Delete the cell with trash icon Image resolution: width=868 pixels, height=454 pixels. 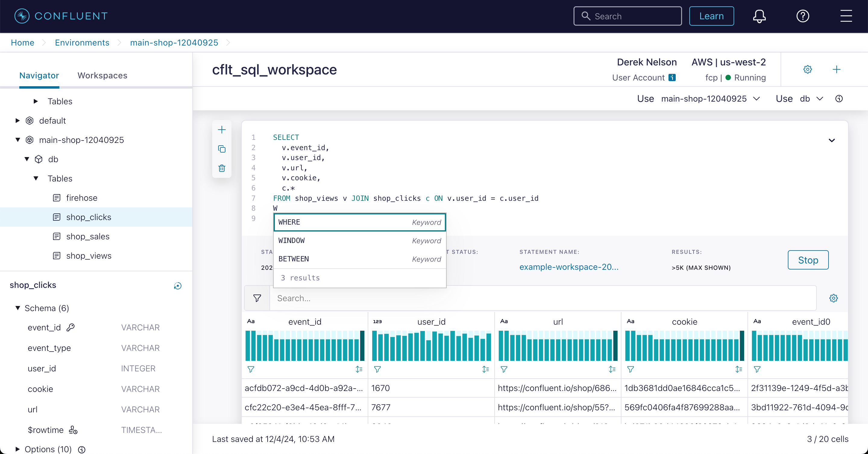[222, 168]
